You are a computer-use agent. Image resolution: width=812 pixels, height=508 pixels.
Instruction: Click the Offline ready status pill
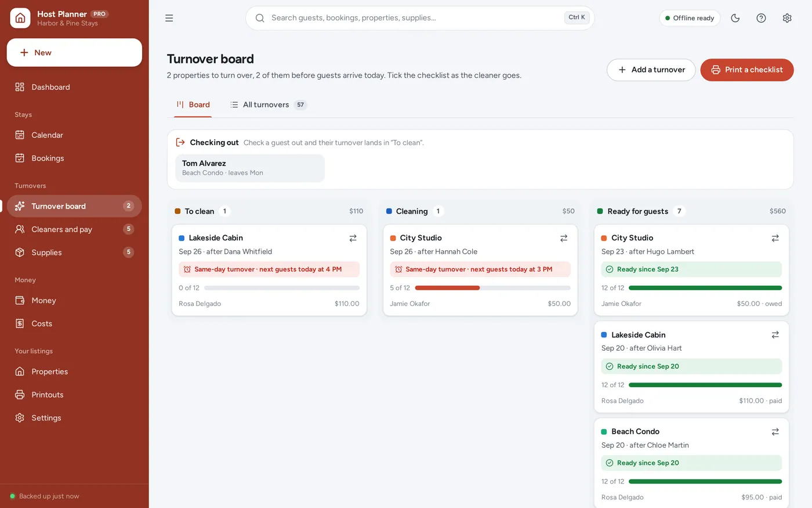[690, 18]
